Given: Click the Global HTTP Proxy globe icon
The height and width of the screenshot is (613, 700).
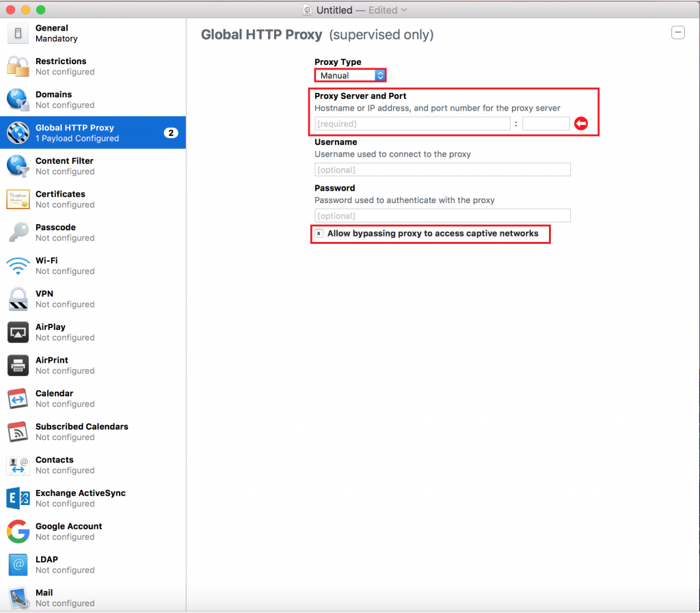Looking at the screenshot, I should tap(18, 133).
